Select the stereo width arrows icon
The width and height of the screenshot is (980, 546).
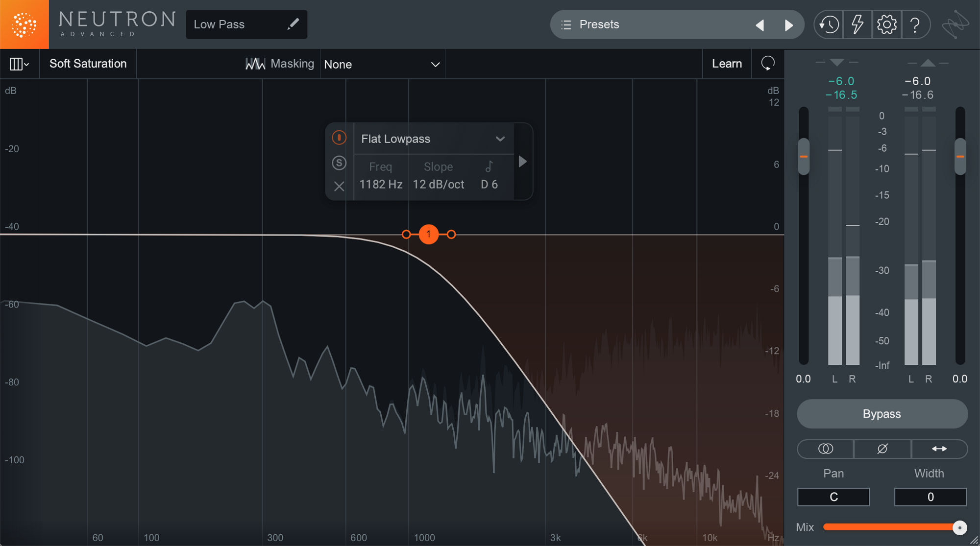click(939, 449)
